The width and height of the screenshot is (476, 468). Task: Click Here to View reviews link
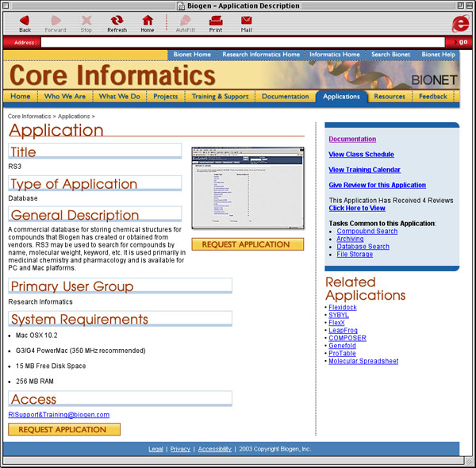tap(357, 208)
